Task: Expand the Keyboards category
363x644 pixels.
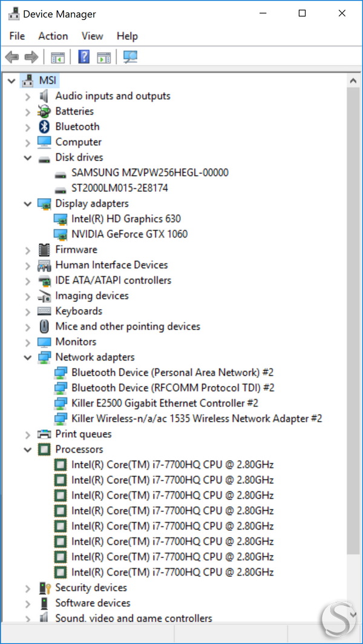Action: (27, 311)
